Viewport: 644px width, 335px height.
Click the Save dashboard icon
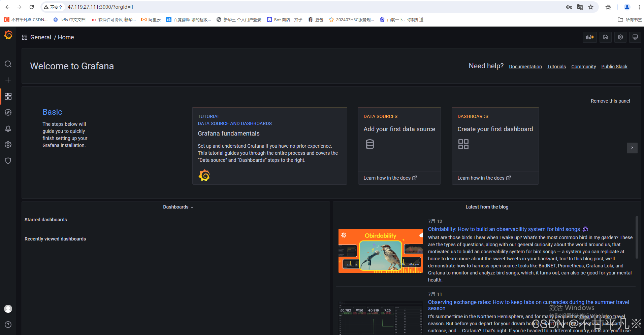606,37
